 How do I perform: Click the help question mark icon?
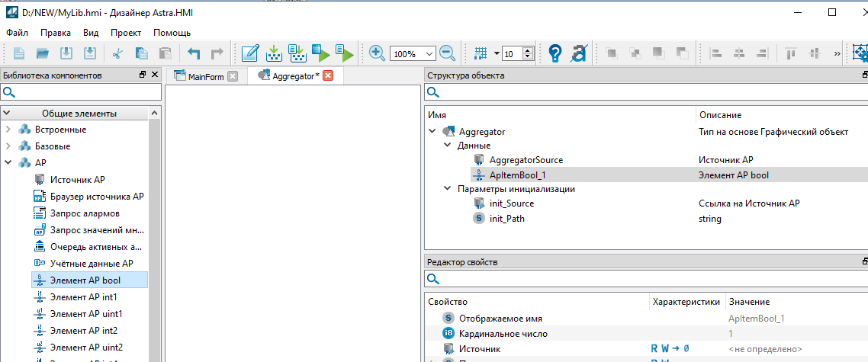click(x=555, y=53)
